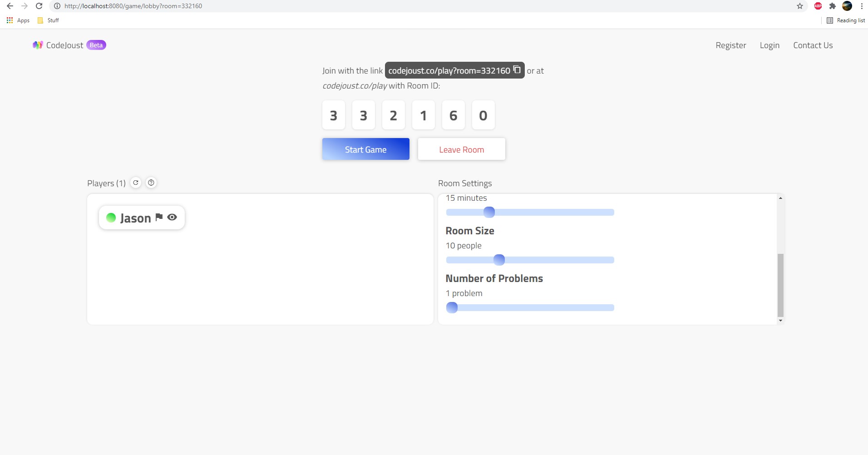Open the Extensions puzzle icon

click(832, 6)
